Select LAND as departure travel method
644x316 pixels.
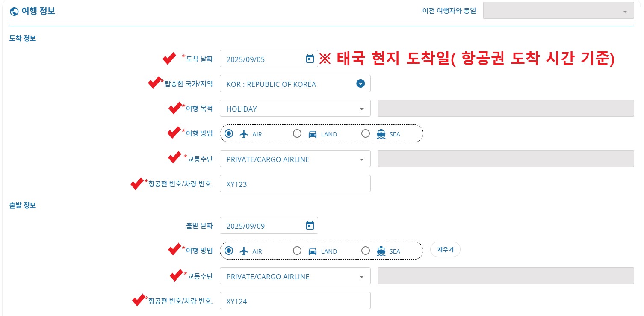[298, 251]
